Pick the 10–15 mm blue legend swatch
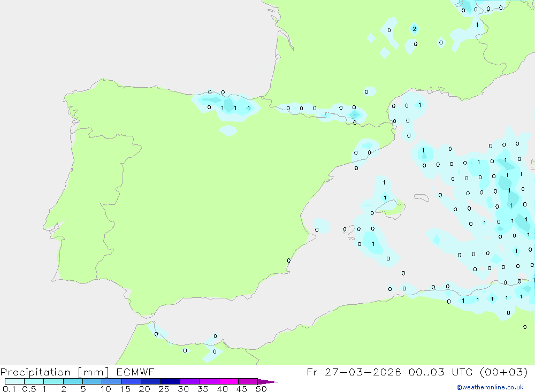 click(x=111, y=381)
